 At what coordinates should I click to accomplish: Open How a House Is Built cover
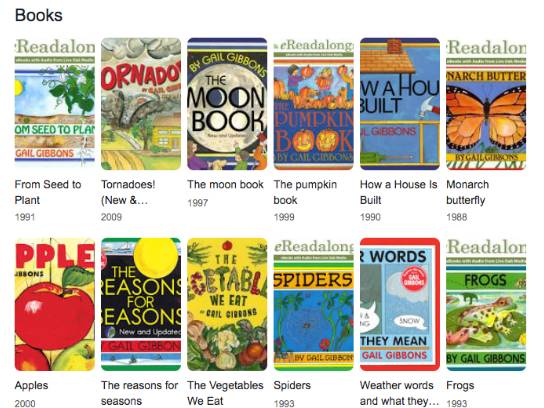click(400, 104)
